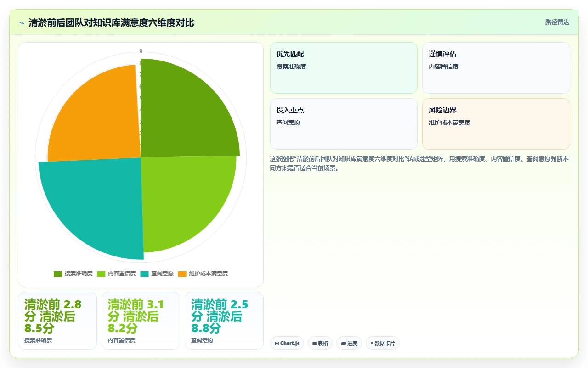The image size is (588, 368).
Task: Click the header lightning-bolt icon
Action: [x=22, y=23]
